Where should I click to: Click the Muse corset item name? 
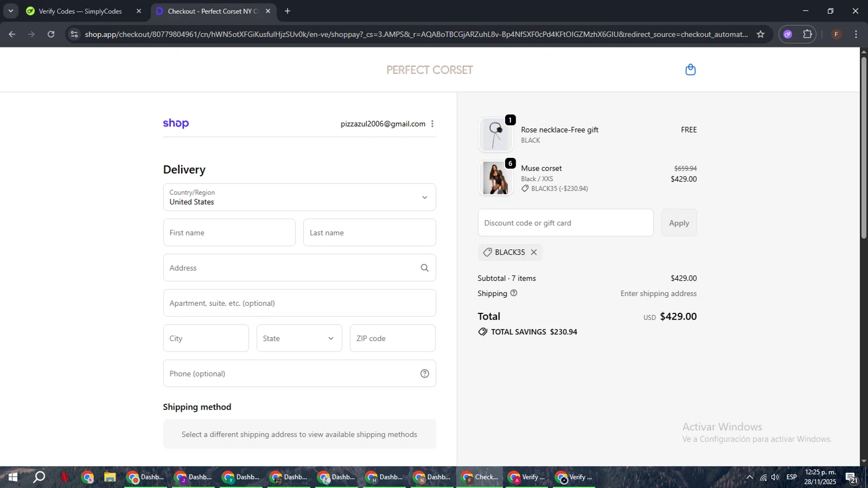tap(541, 168)
